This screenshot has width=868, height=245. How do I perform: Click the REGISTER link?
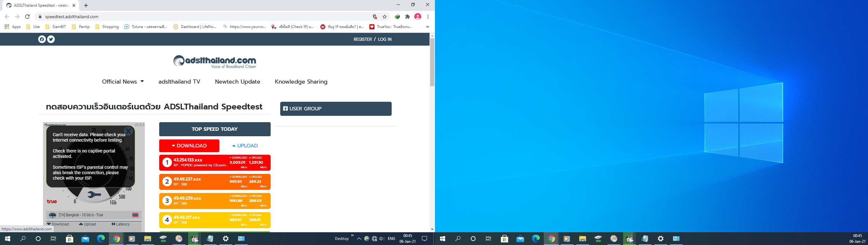[x=363, y=39]
